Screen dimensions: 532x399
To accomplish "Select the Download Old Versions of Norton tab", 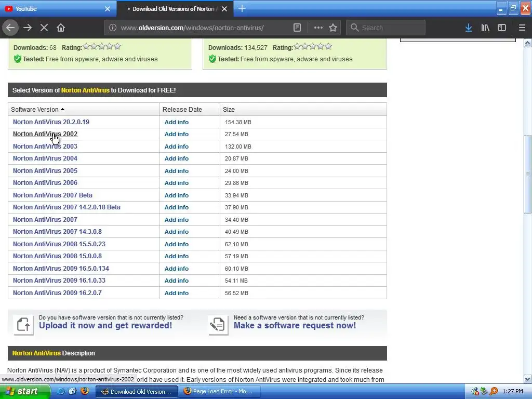I will (x=175, y=9).
